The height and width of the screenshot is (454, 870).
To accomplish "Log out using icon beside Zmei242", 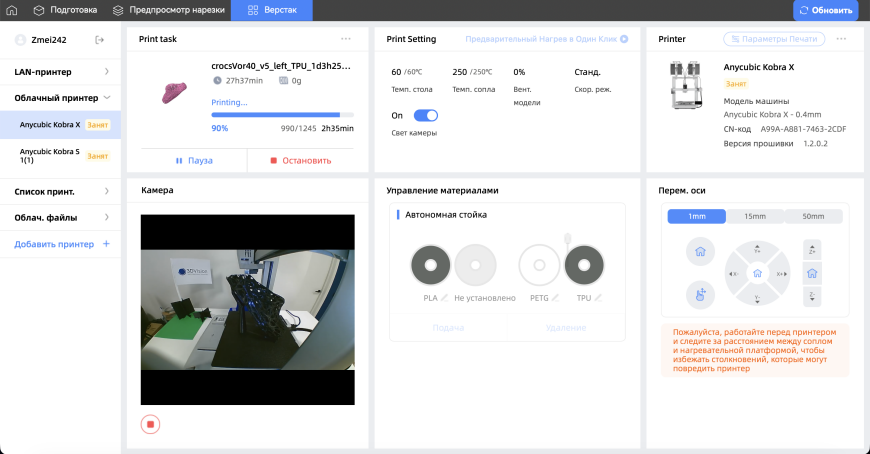I will (x=99, y=40).
